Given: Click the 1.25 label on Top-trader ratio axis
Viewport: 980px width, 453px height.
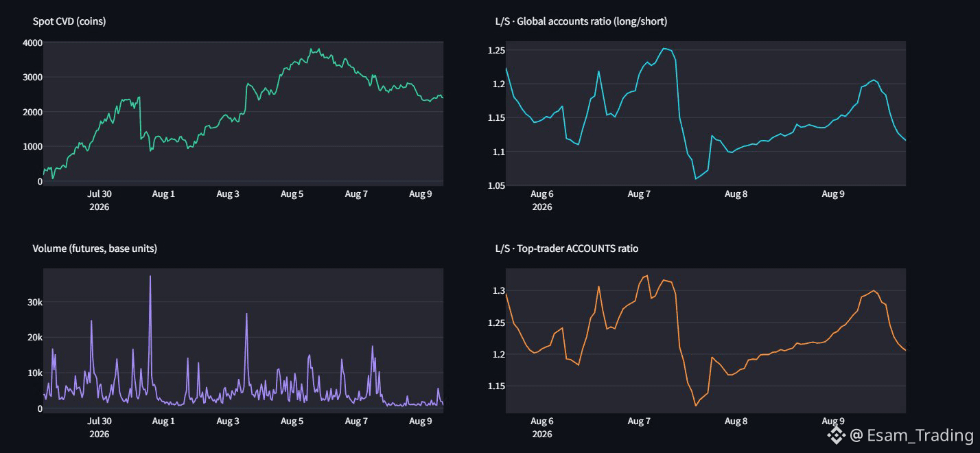Looking at the screenshot, I should [497, 323].
